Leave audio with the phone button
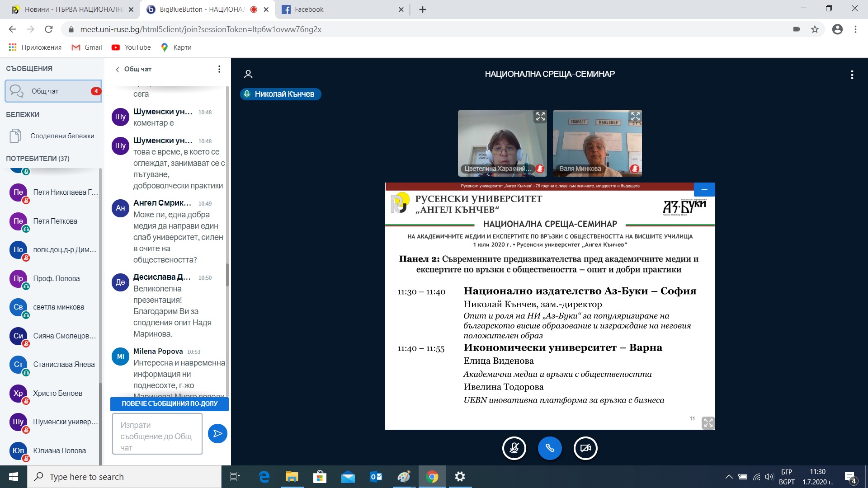868x488 pixels. 550,448
